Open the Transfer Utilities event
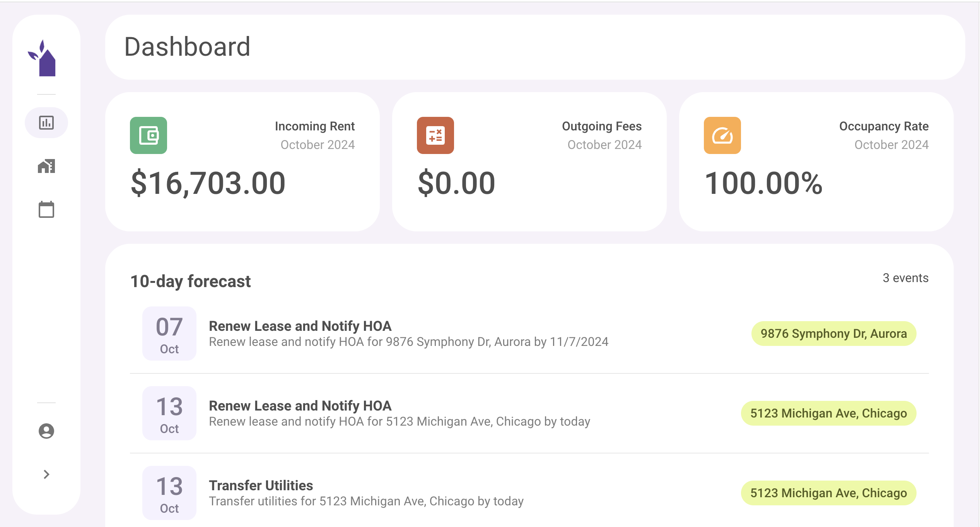Viewport: 980px width, 527px height. pyautogui.click(x=261, y=486)
